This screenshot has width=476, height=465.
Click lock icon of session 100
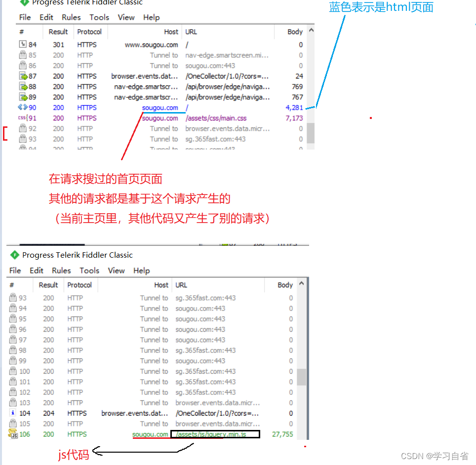13,371
